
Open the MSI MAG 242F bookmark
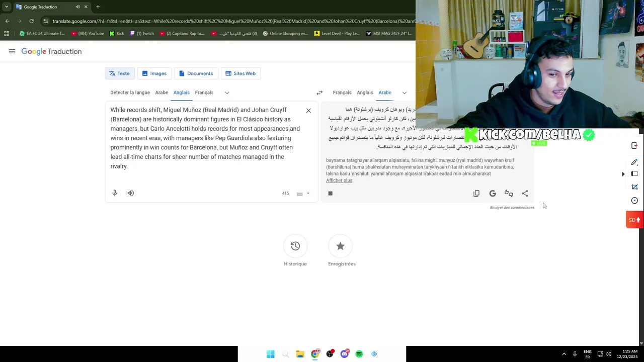pyautogui.click(x=389, y=34)
